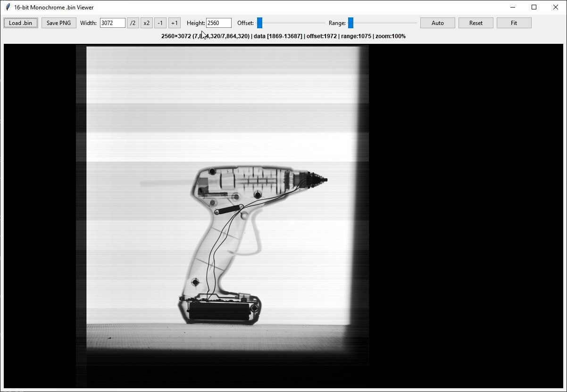The width and height of the screenshot is (567, 392).
Task: Minimize the viewer window
Action: coord(512,7)
